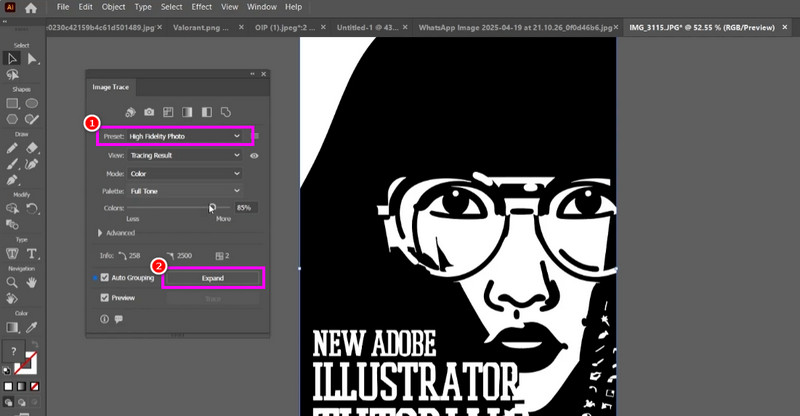
Task: Apply the Outline preset icon
Action: click(x=226, y=112)
